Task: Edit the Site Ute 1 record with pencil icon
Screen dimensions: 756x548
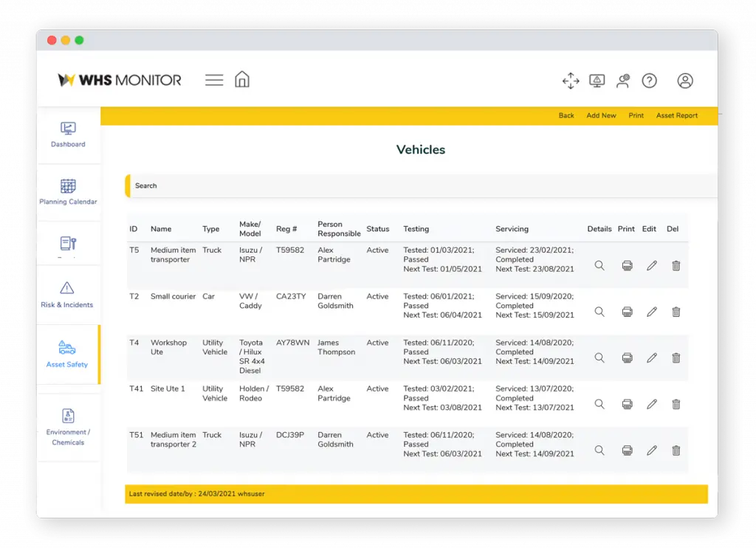Action: pos(651,404)
